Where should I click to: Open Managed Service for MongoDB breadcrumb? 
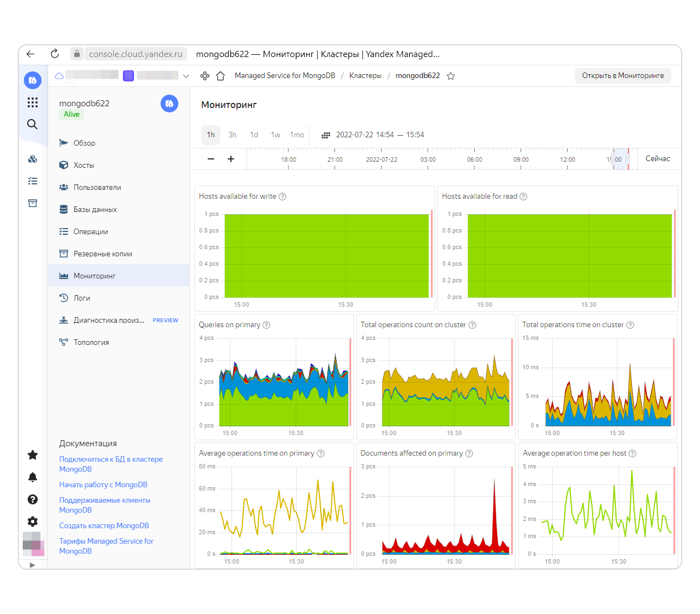point(285,76)
